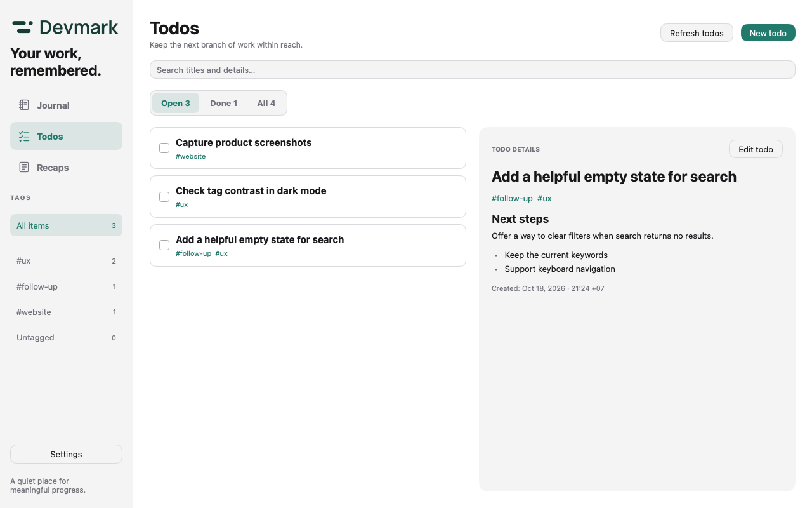Filter sidebar by #ux tag
This screenshot has height=508, width=812.
coord(66,261)
